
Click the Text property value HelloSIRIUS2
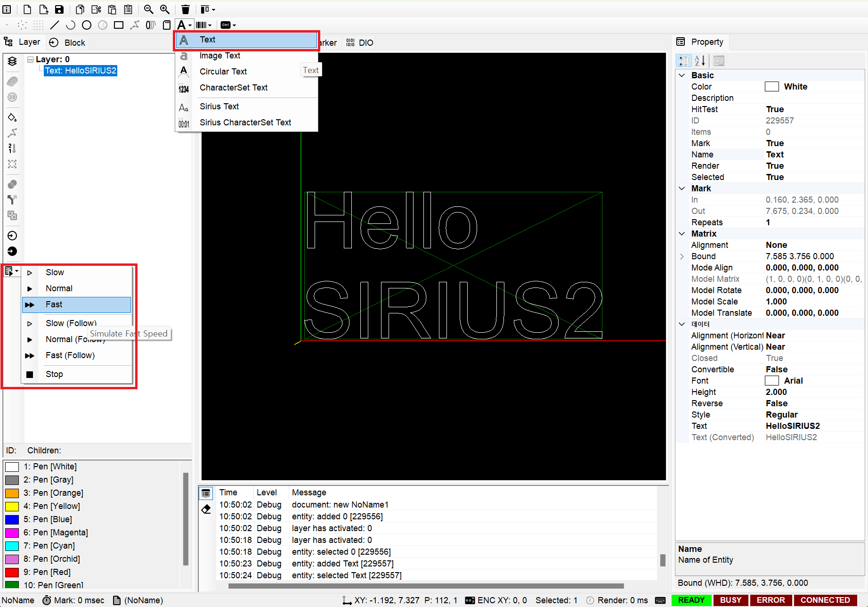(793, 426)
